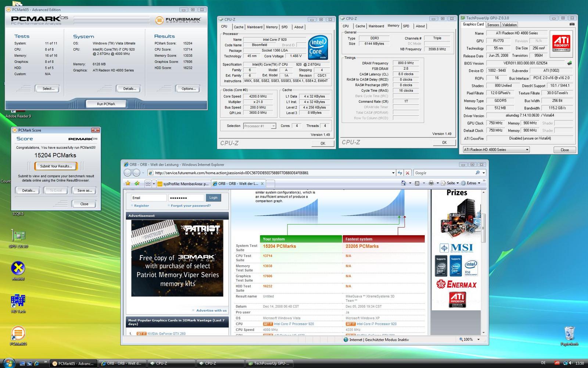Switch to the Mainboard tab in left CPU-Z
Screen dimensions: 588x368
pyautogui.click(x=255, y=27)
